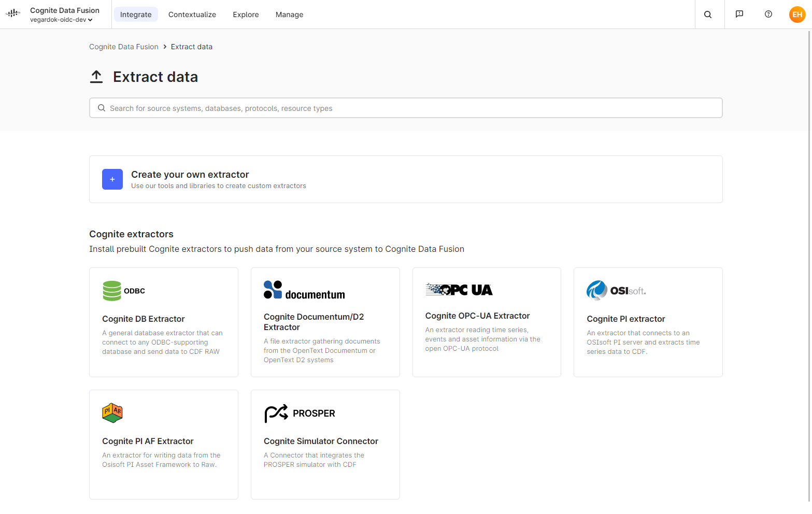Open the Cognite DB Extractor title

(144, 319)
